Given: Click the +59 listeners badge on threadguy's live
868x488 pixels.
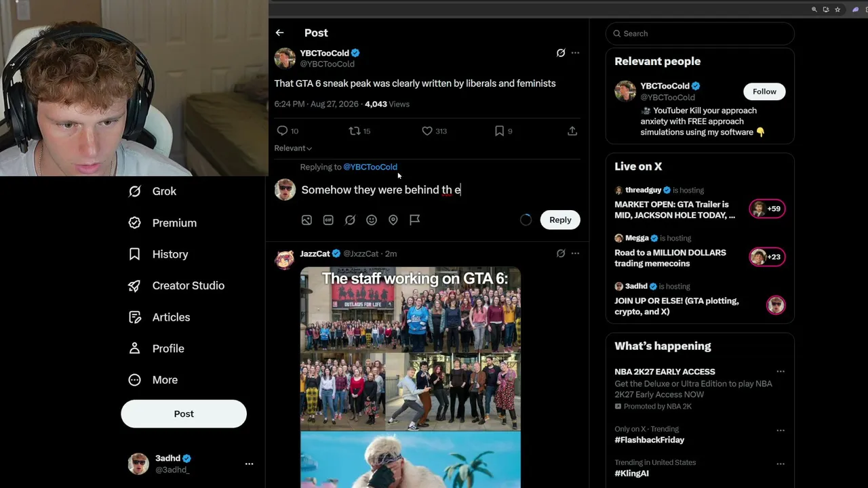Looking at the screenshot, I should (x=767, y=209).
